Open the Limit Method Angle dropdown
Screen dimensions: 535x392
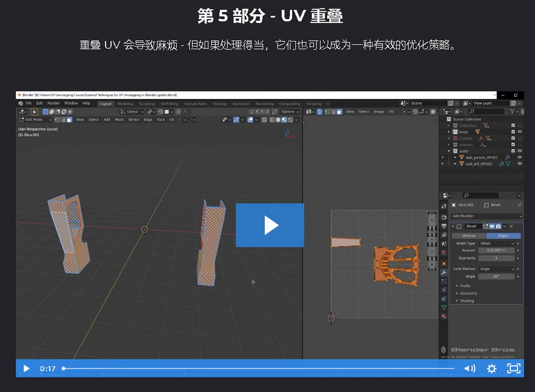coord(496,269)
